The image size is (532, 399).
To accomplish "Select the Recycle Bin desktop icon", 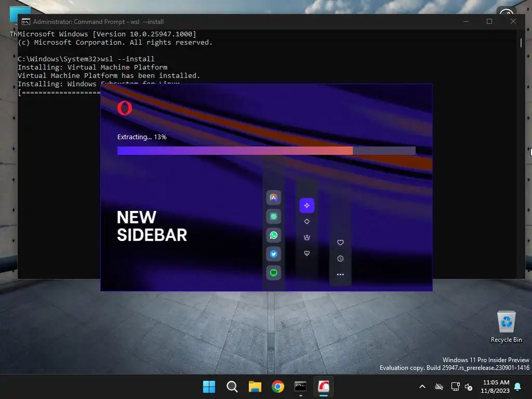I will tap(506, 327).
